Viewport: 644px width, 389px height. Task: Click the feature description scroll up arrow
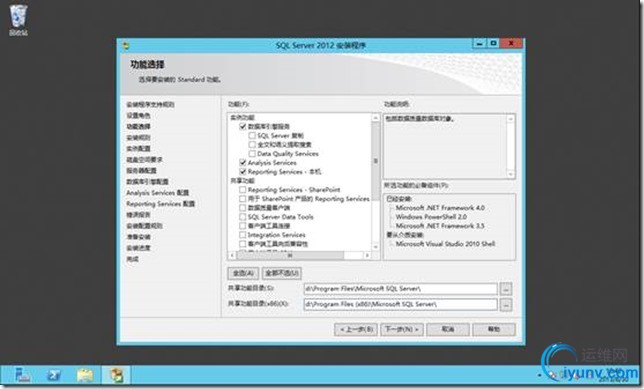click(511, 119)
